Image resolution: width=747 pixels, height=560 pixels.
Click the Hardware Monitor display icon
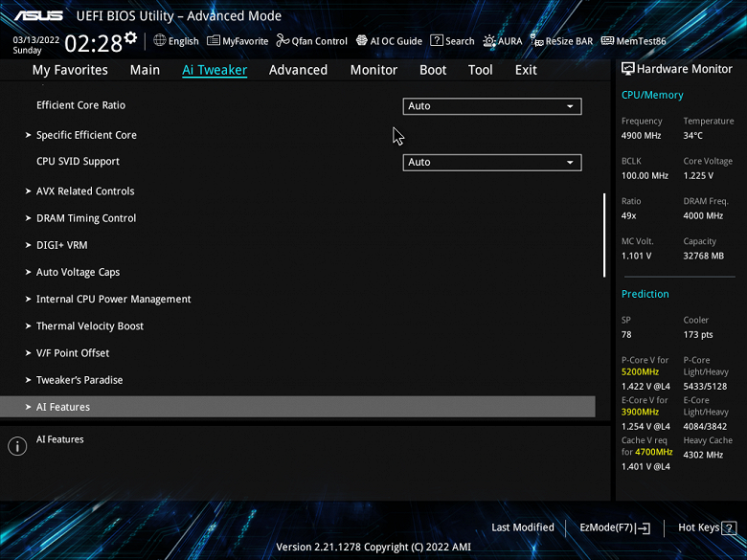point(628,69)
